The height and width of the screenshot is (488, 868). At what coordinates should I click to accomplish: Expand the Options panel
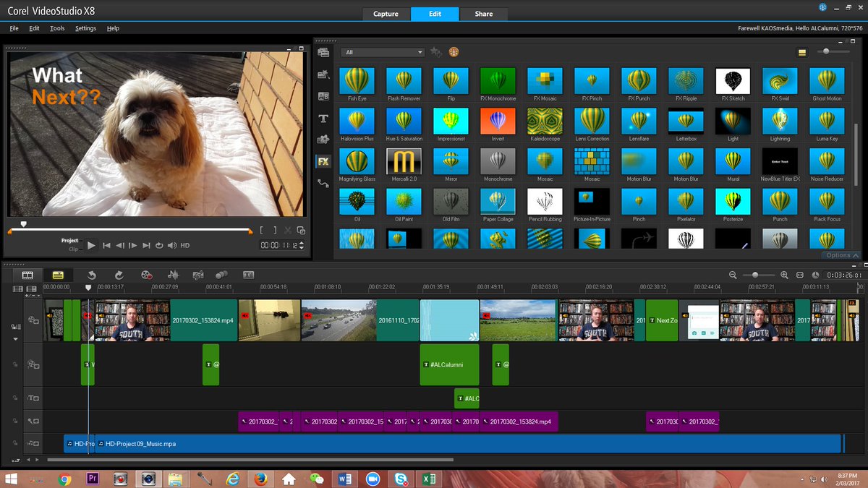[843, 255]
